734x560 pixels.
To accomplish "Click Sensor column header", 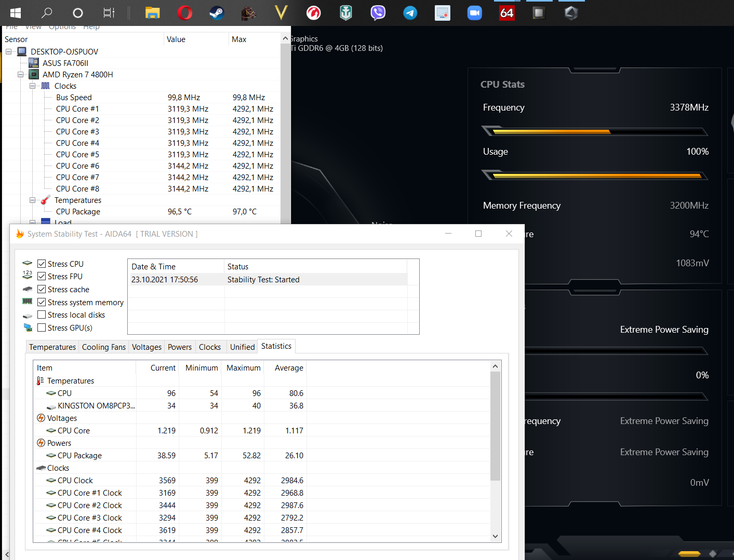I will point(83,39).
